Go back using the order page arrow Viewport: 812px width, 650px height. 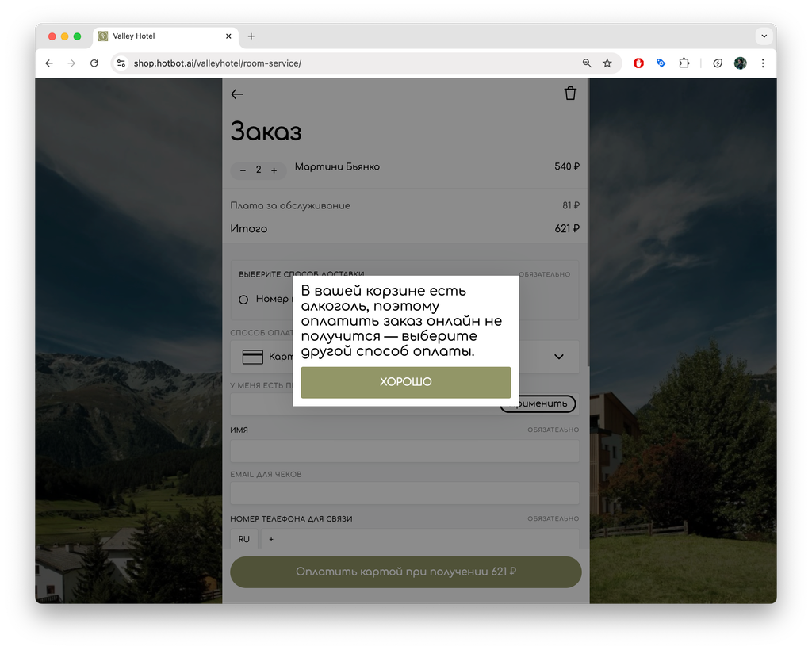(237, 94)
